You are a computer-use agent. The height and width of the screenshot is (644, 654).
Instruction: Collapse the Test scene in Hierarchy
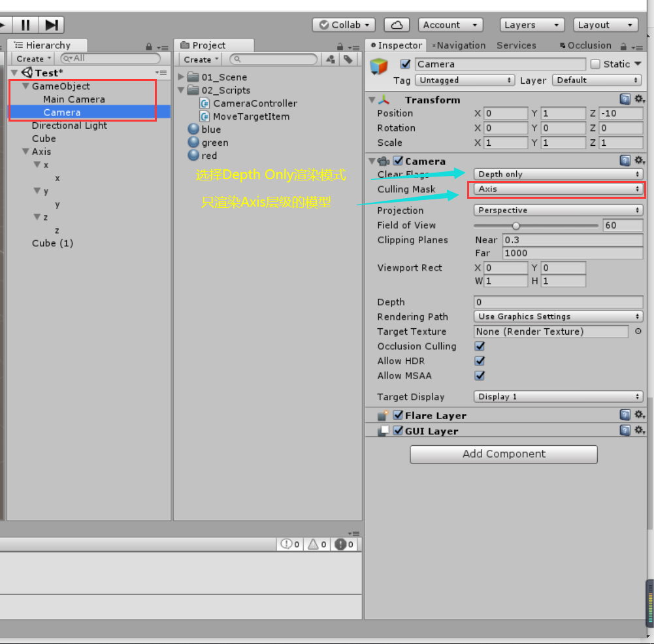coord(14,73)
